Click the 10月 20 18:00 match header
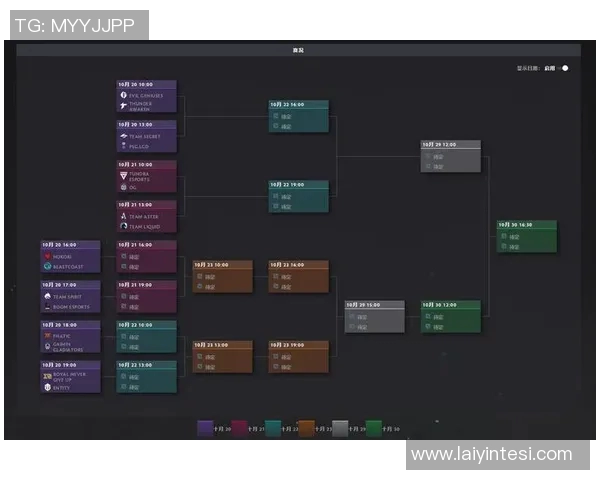 coord(71,325)
